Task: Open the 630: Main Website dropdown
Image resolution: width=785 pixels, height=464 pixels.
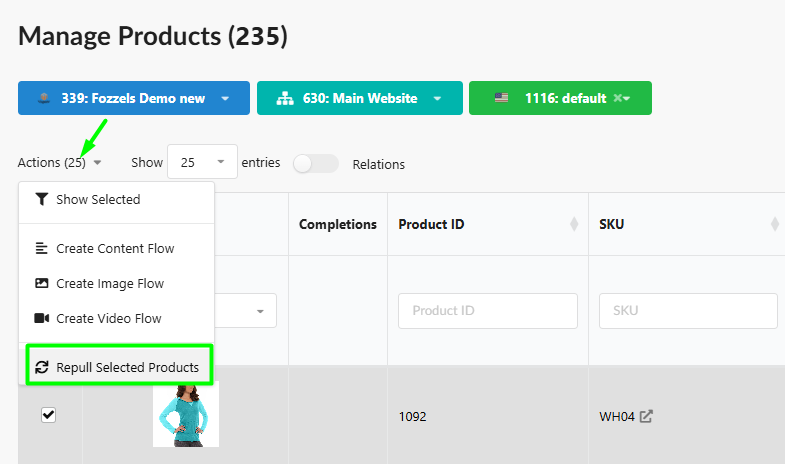Action: (x=359, y=98)
